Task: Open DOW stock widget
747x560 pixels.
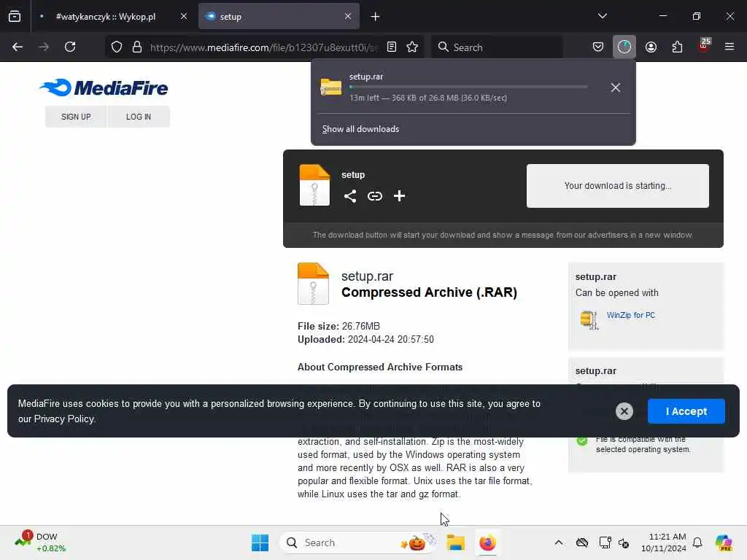Action: tap(41, 542)
